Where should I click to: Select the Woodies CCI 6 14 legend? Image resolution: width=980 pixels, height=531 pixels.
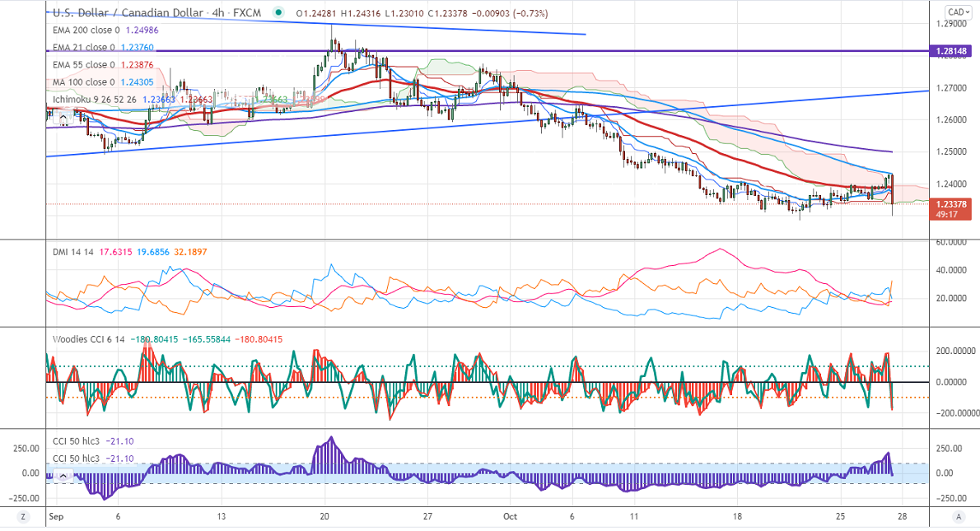[x=88, y=339]
